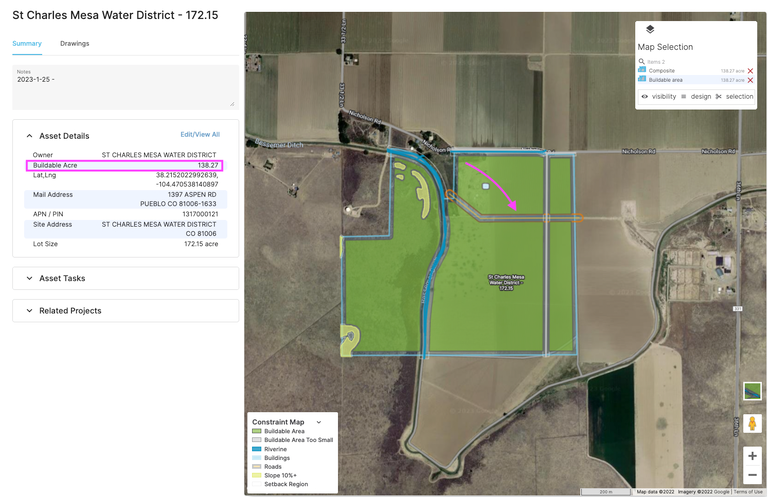This screenshot has width=768, height=497.
Task: Click the Slope 10%+ yellow legend swatch
Action: (x=257, y=475)
